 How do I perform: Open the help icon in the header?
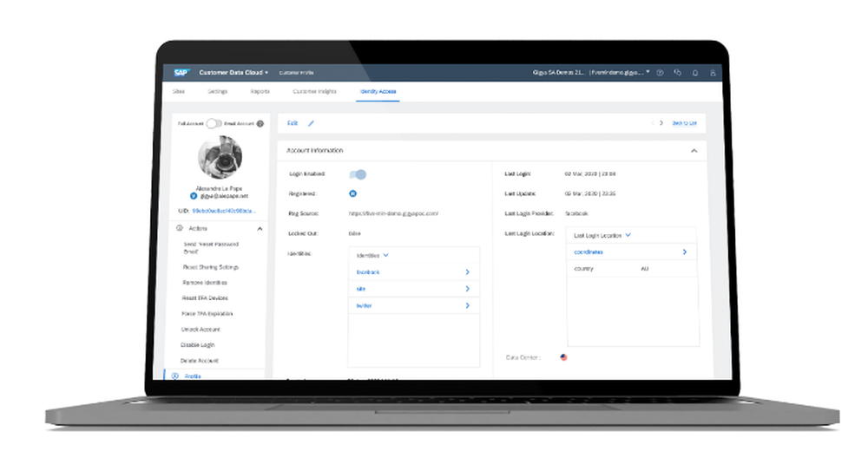(x=660, y=73)
